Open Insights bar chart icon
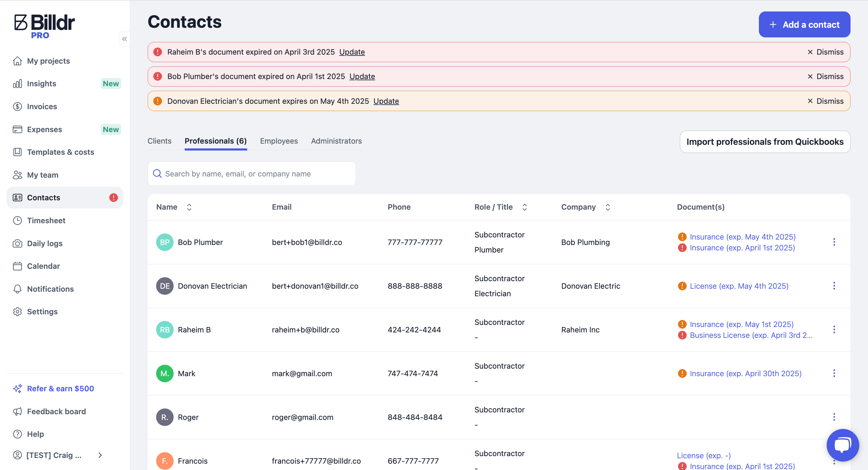The height and width of the screenshot is (470, 868). pyautogui.click(x=17, y=84)
